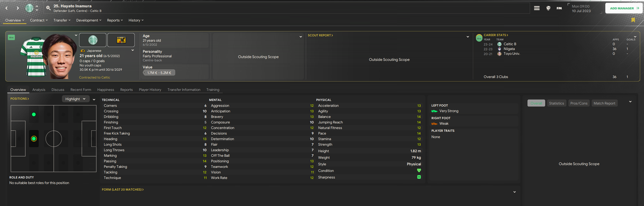Click the green Wnt badge on player card

coord(11,37)
